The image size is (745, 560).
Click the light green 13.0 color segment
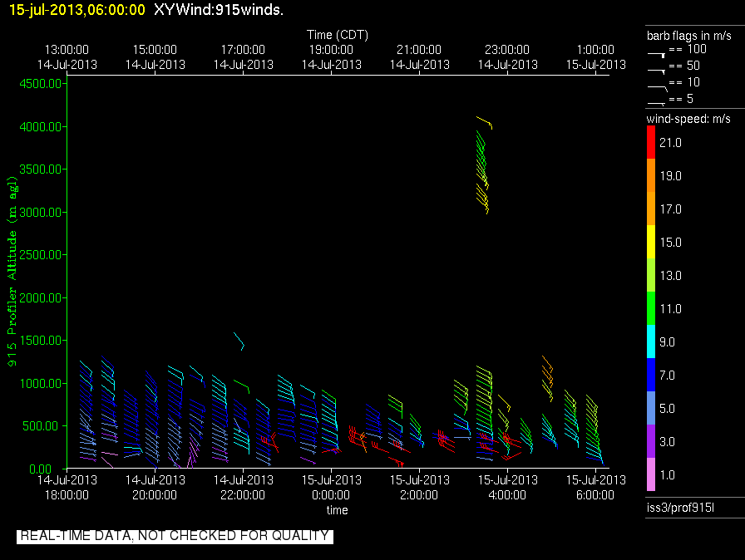pyautogui.click(x=651, y=275)
